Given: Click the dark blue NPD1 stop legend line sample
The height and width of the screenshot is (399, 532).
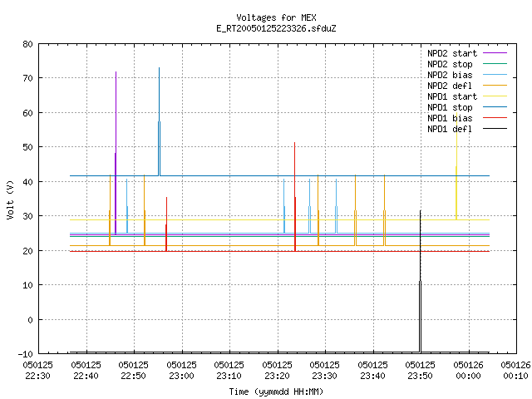Looking at the screenshot, I should coord(495,107).
